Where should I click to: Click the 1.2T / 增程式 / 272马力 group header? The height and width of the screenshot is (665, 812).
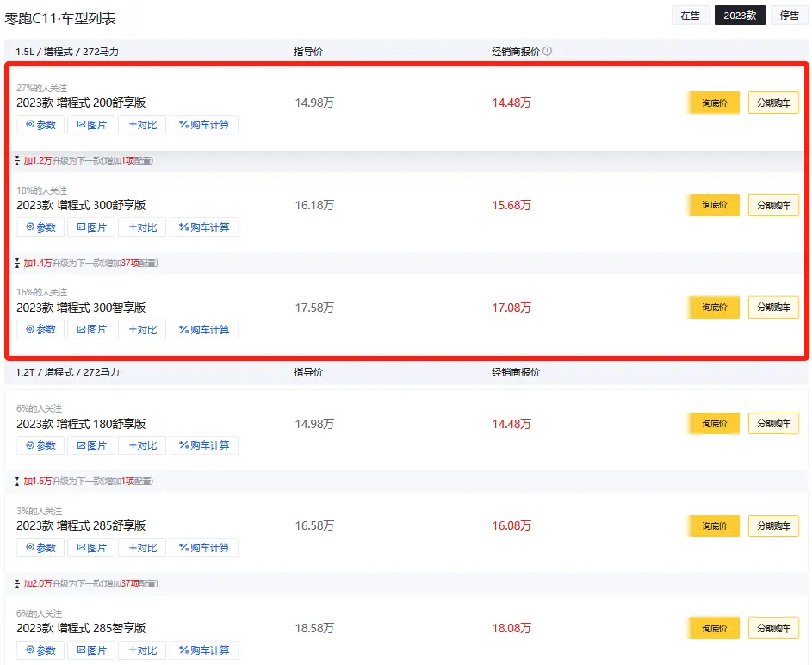click(x=67, y=372)
